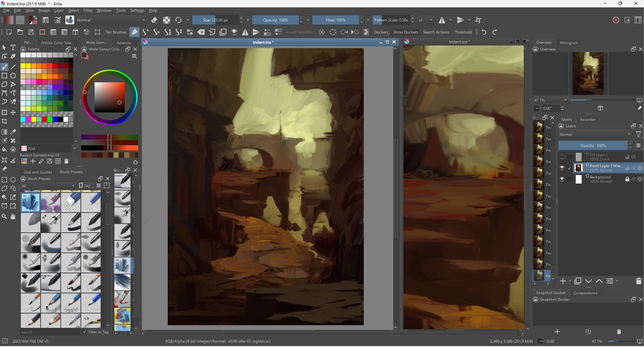Pick the Crop tool
The image size is (644, 347).
(x=4, y=121)
